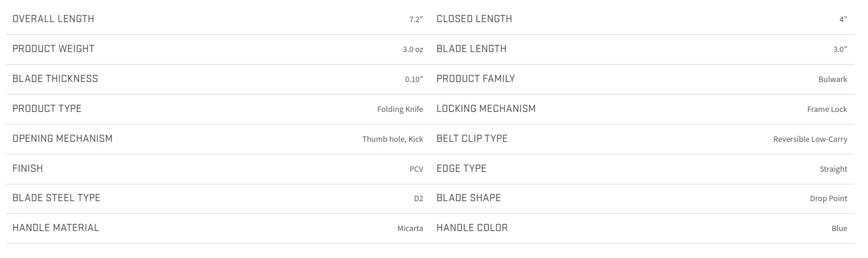Click the BLADE LENGTH label

pyautogui.click(x=471, y=48)
